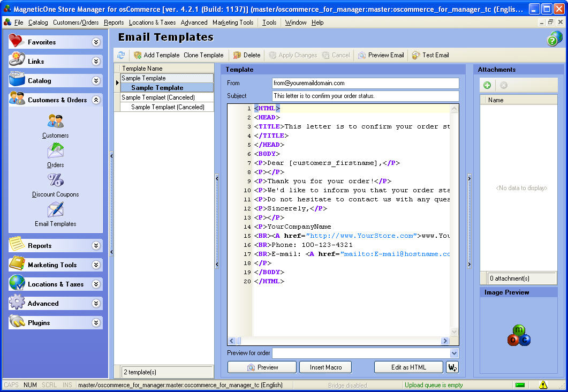Click Clone Template in the toolbar

[203, 55]
